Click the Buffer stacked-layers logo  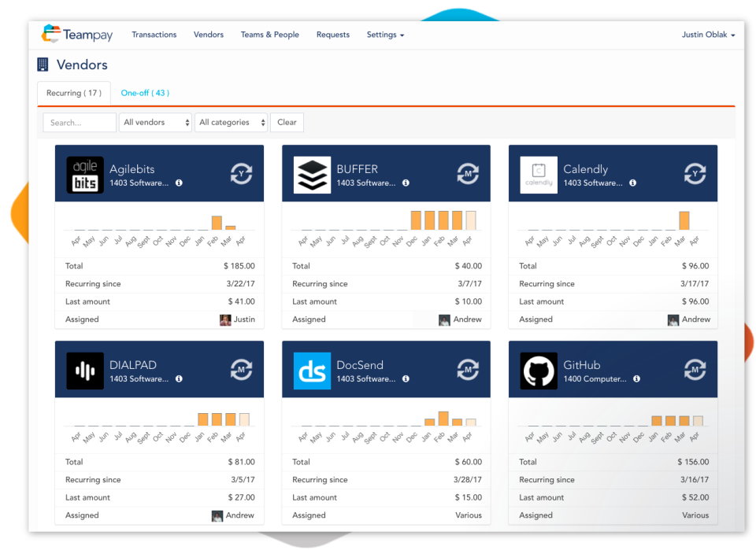pos(311,173)
